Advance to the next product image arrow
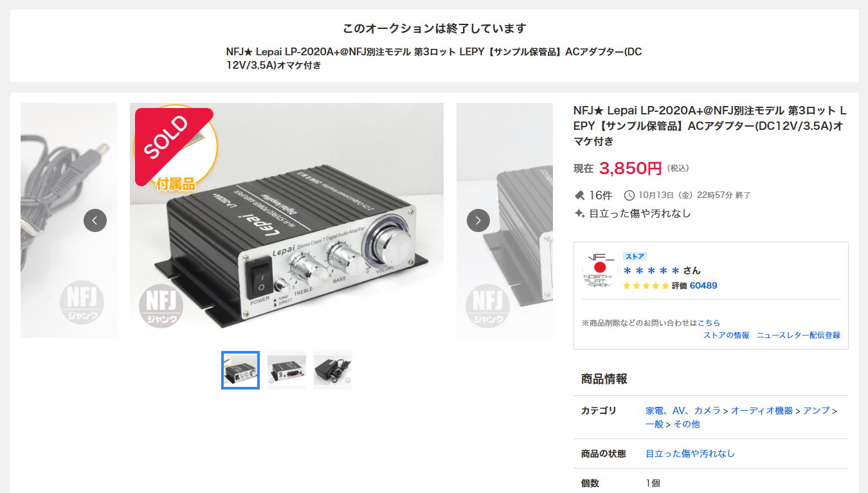The width and height of the screenshot is (868, 493). pyautogui.click(x=478, y=220)
